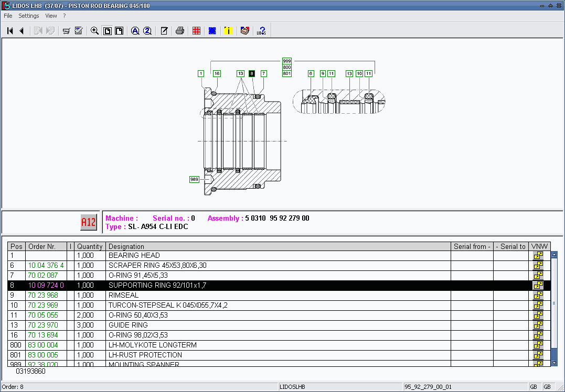This screenshot has height=392, width=565.
Task: Go back to previous page with left arrow
Action: [22, 31]
